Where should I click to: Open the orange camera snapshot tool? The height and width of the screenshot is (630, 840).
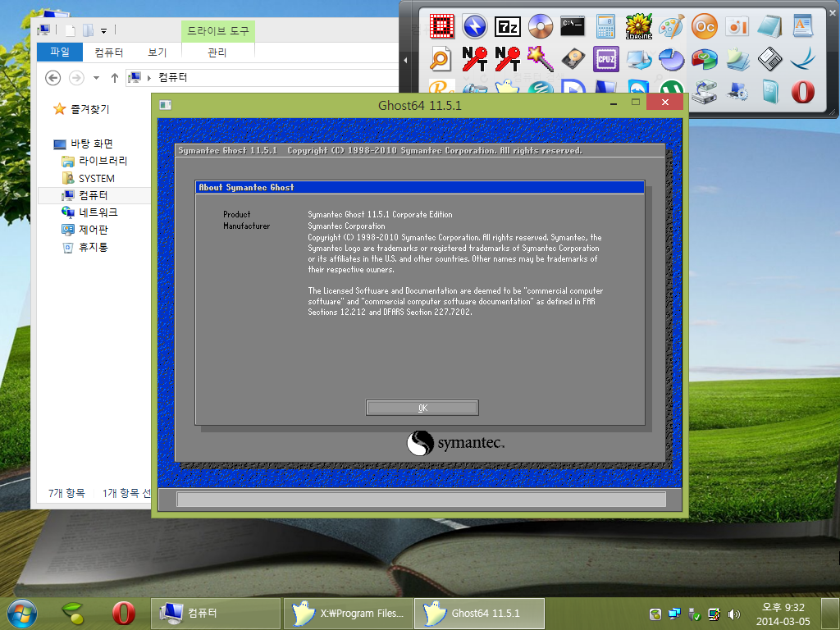[737, 26]
